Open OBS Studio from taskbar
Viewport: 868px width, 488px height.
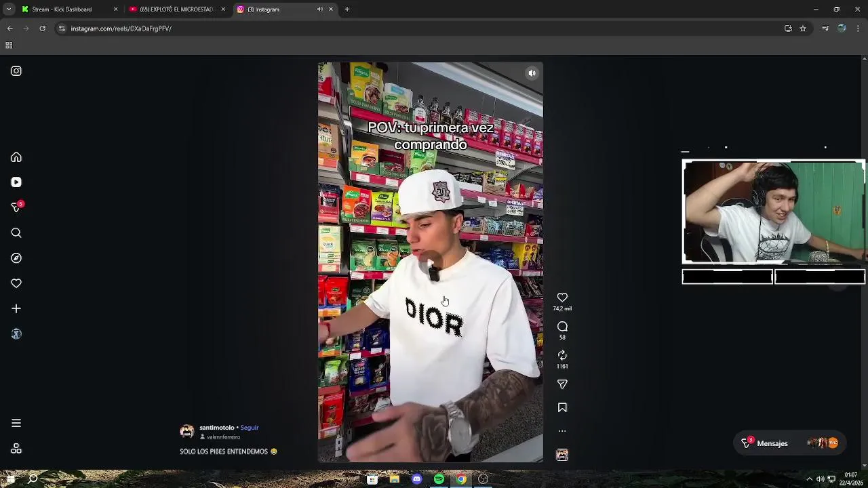483,479
